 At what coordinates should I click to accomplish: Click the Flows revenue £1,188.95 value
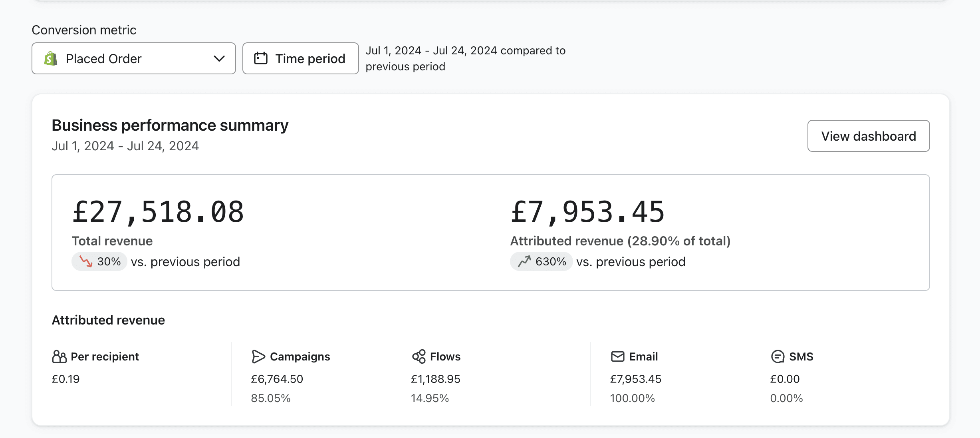tap(435, 379)
